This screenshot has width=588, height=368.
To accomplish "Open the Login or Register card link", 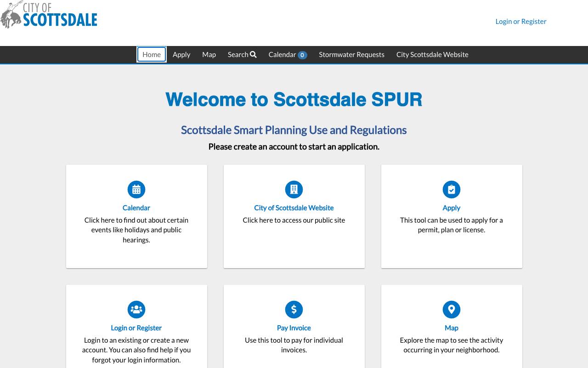I will click(x=136, y=328).
